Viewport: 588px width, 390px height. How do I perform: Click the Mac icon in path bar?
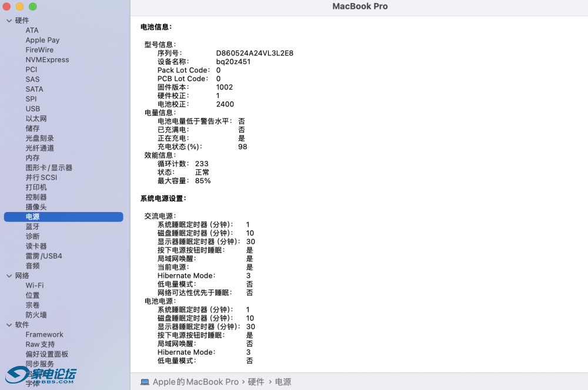pyautogui.click(x=145, y=382)
